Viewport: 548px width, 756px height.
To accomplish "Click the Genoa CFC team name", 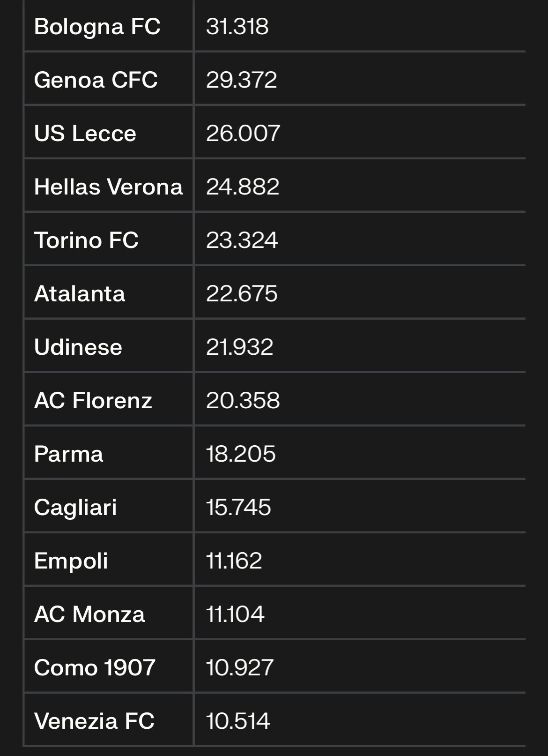I will click(96, 80).
